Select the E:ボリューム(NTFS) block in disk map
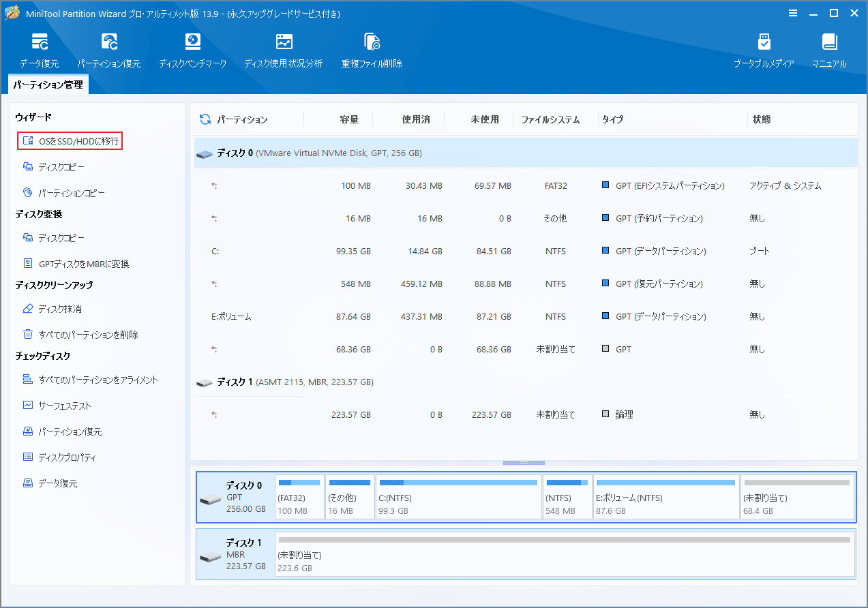868x608 pixels. point(666,497)
